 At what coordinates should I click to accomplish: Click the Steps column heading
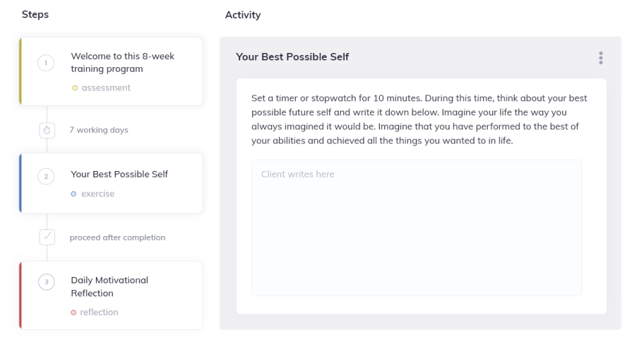click(35, 15)
